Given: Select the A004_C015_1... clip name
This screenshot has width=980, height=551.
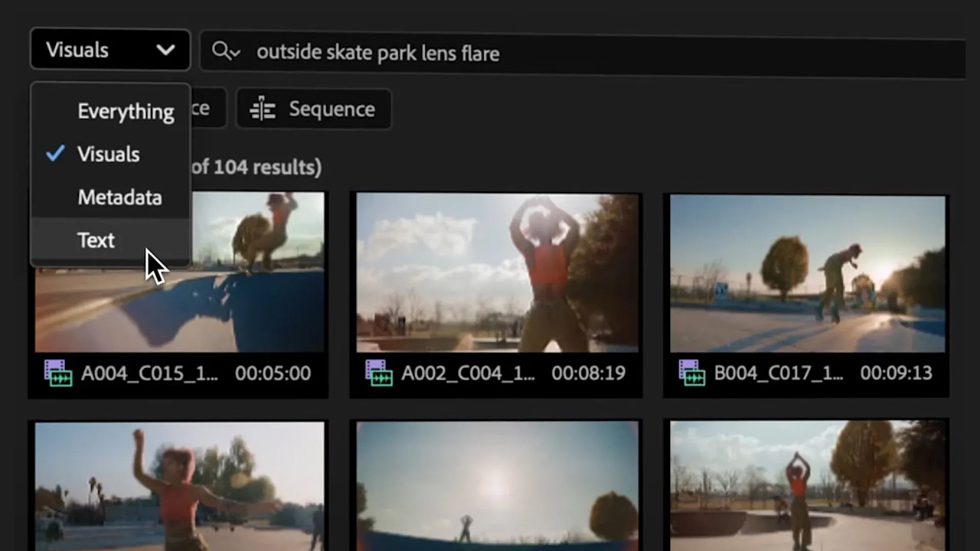Looking at the screenshot, I should pos(149,373).
